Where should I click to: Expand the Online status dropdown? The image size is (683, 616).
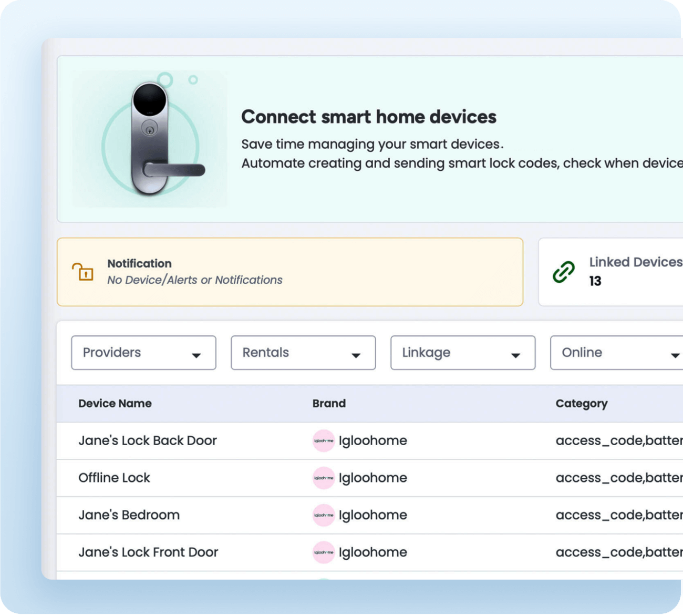(616, 353)
